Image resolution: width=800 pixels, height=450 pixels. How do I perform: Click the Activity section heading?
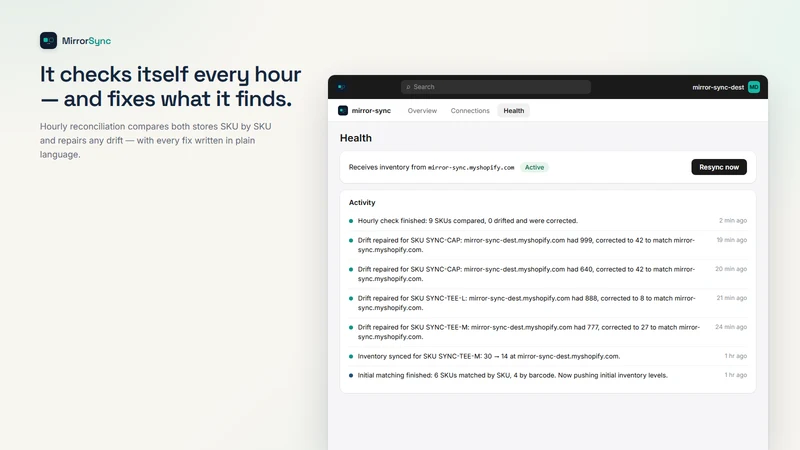pos(362,203)
